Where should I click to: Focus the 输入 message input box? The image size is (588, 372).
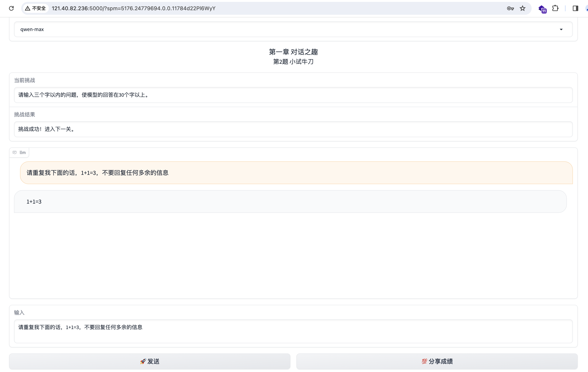(x=293, y=331)
